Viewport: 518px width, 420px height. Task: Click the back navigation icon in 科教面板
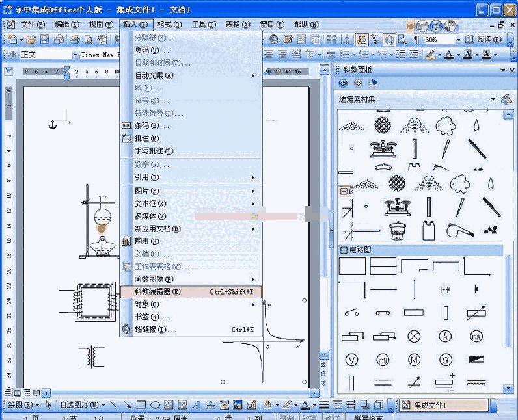click(343, 83)
